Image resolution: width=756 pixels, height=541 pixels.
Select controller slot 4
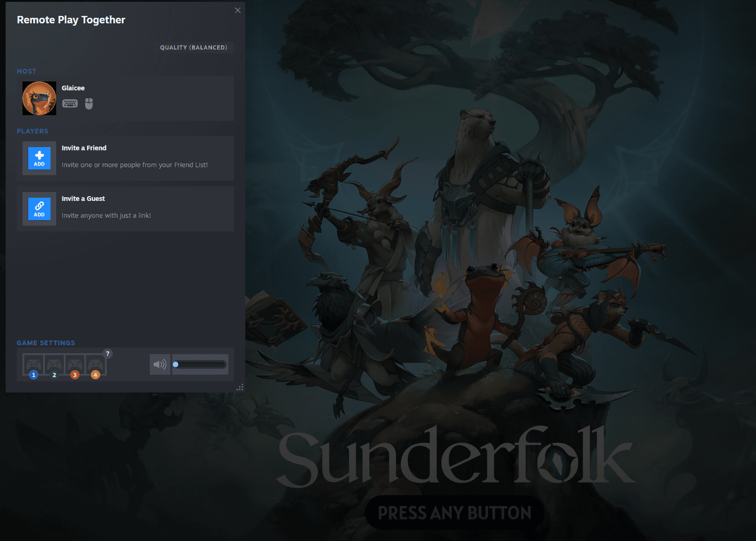pyautogui.click(x=95, y=365)
